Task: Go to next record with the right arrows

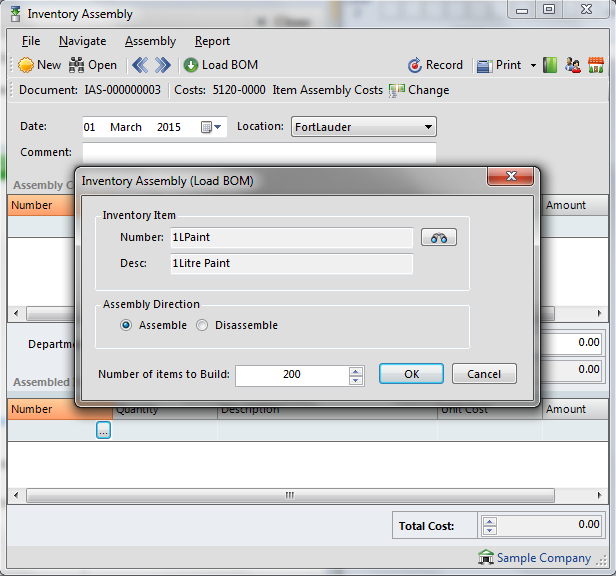Action: click(163, 65)
